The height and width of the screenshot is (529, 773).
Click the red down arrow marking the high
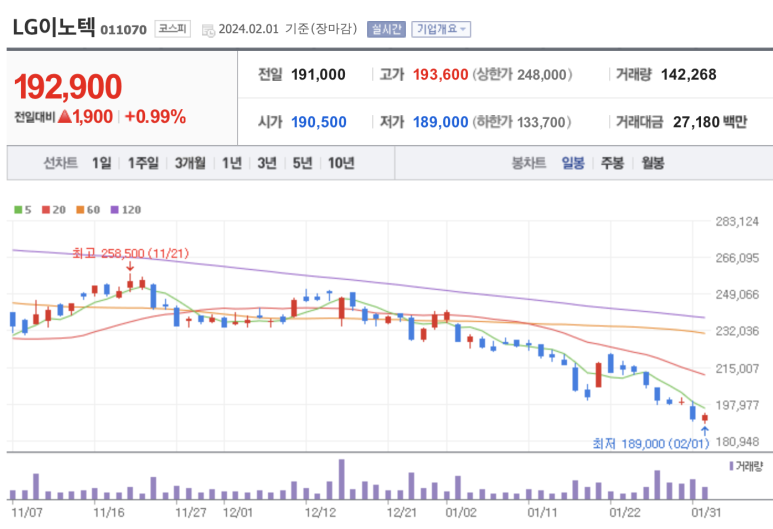(130, 266)
